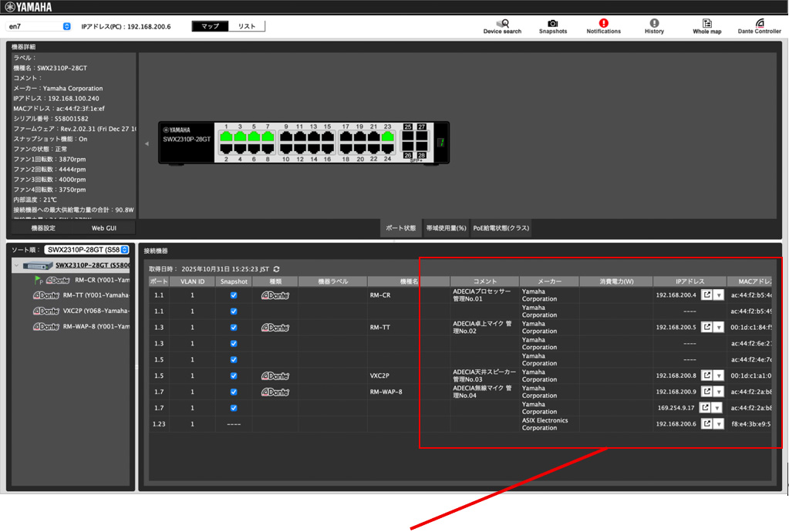
Task: Open web link icon for 192.168.200.4
Action: [706, 295]
